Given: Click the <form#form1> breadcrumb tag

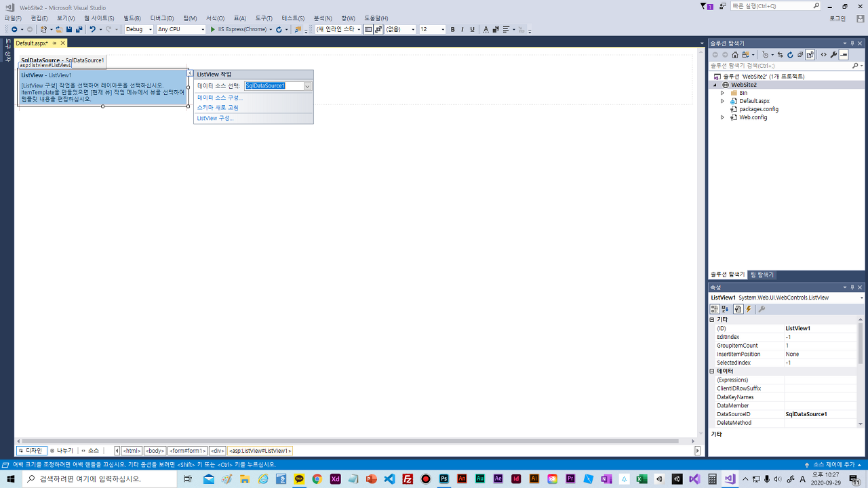Looking at the screenshot, I should tap(187, 451).
